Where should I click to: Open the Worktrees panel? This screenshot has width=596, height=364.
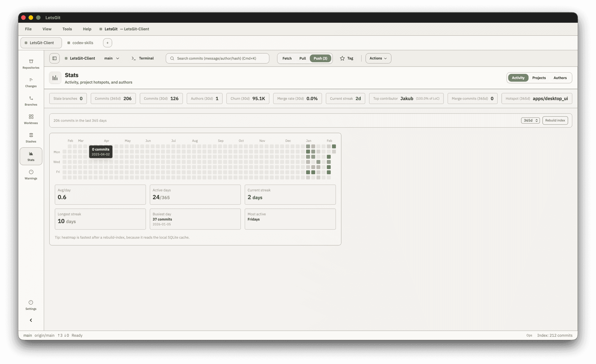click(x=31, y=119)
